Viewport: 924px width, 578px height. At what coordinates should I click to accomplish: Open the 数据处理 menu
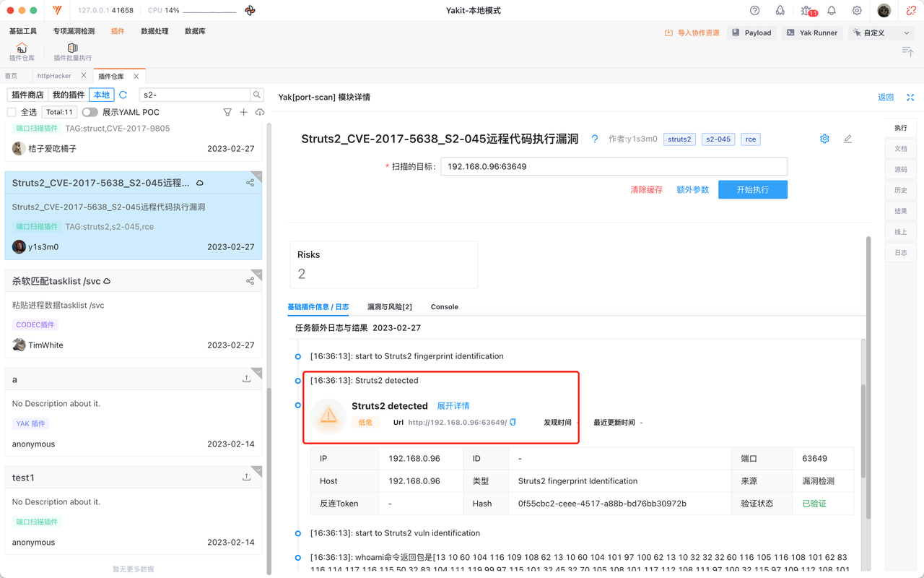[x=154, y=31]
